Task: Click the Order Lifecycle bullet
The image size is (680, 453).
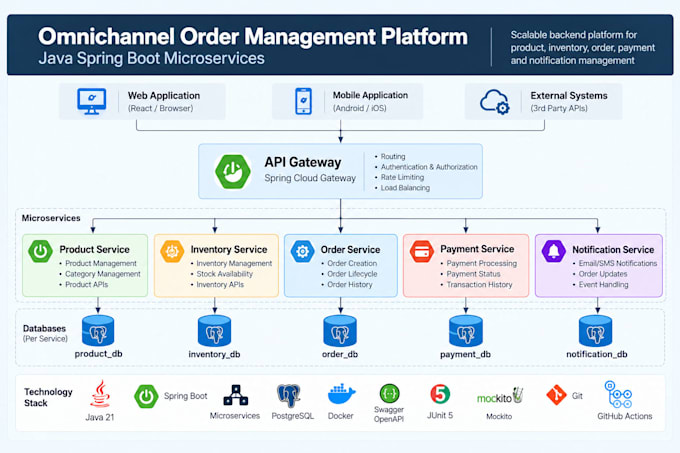Action: [x=352, y=274]
